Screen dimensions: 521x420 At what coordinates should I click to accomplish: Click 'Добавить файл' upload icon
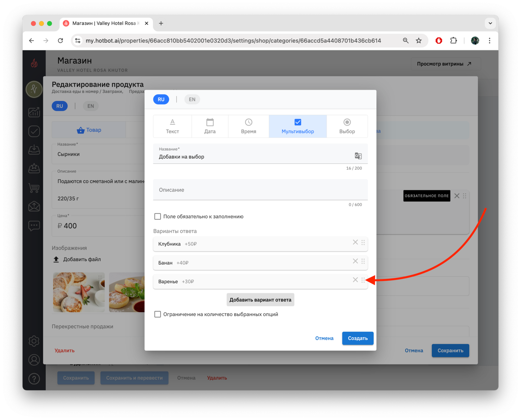coord(56,259)
